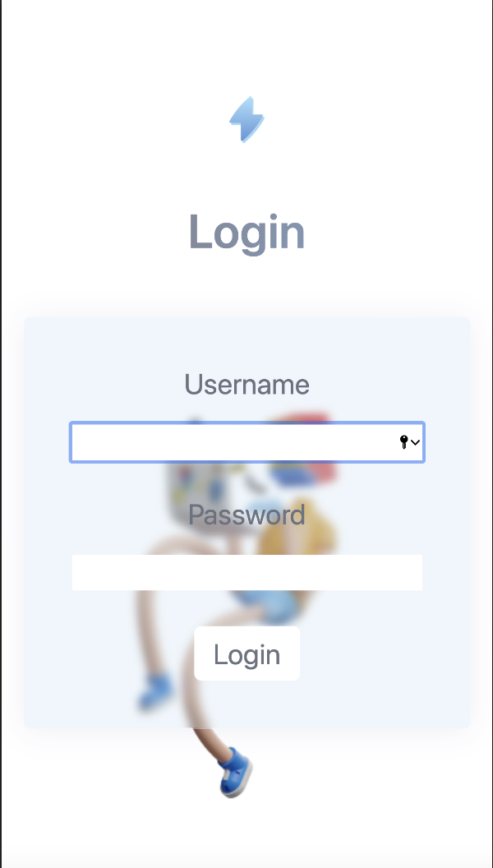The height and width of the screenshot is (868, 493).
Task: Click the Username label
Action: point(246,384)
